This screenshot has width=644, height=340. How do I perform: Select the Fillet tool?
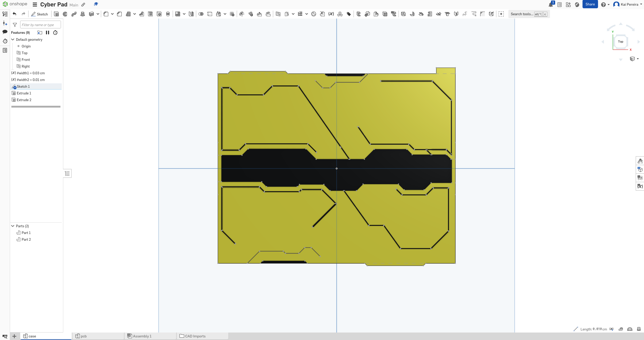(x=106, y=14)
